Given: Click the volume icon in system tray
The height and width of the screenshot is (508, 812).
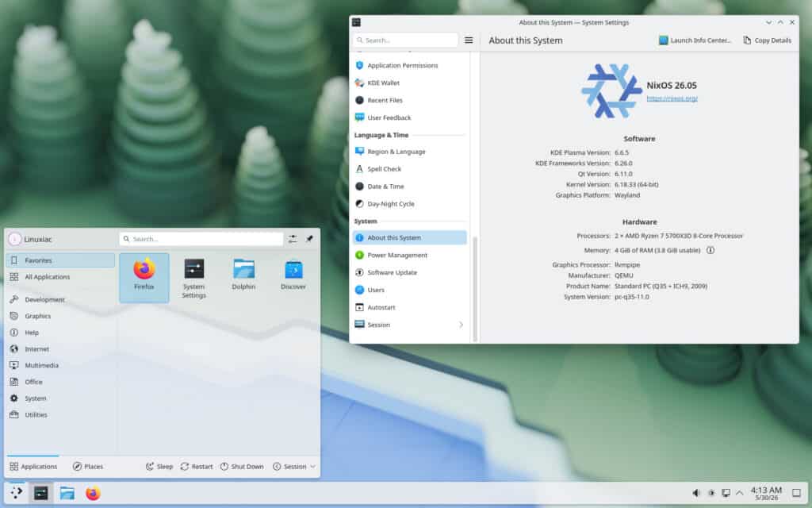Looking at the screenshot, I should 696,493.
